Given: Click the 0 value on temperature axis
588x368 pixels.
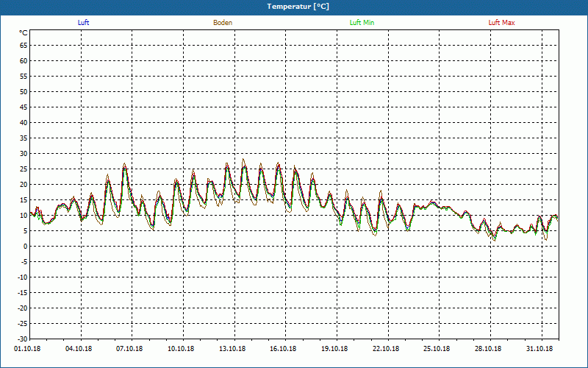Looking at the screenshot, I should point(26,247).
